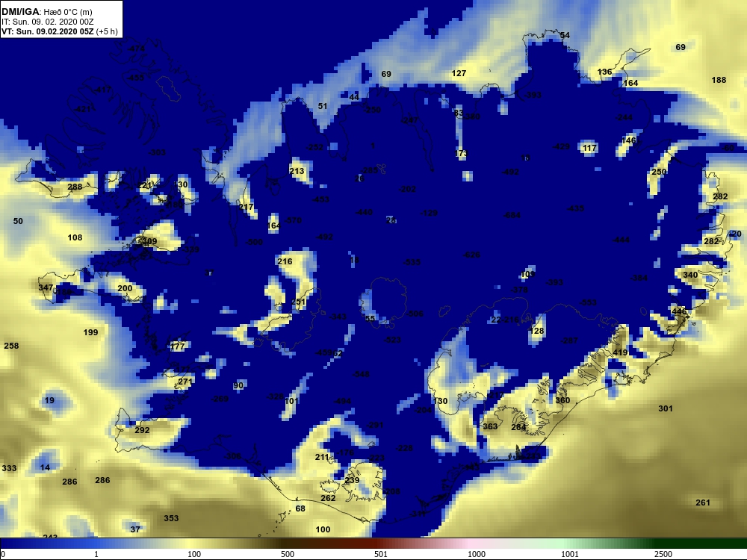Click the map value "446"
Screen dimensions: 747x560
tap(679, 312)
